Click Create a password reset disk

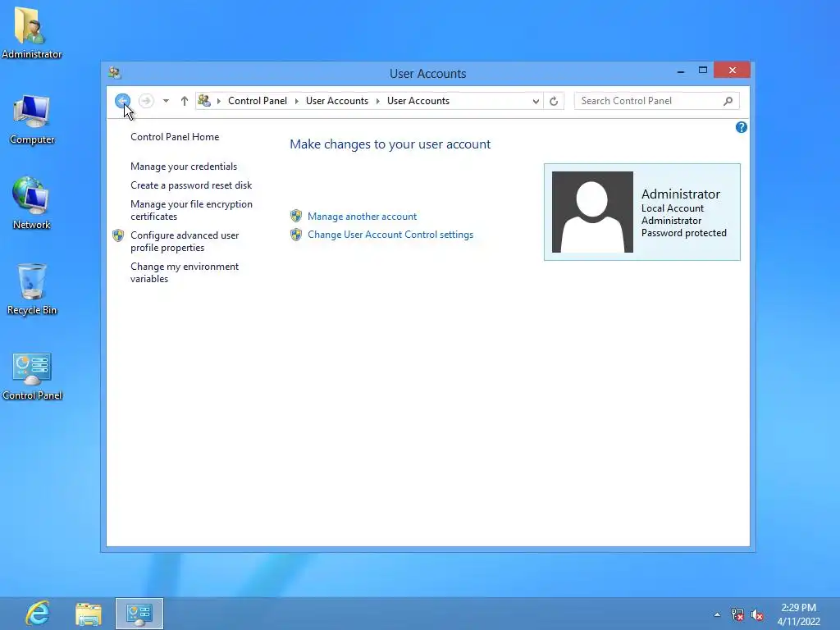pos(191,185)
